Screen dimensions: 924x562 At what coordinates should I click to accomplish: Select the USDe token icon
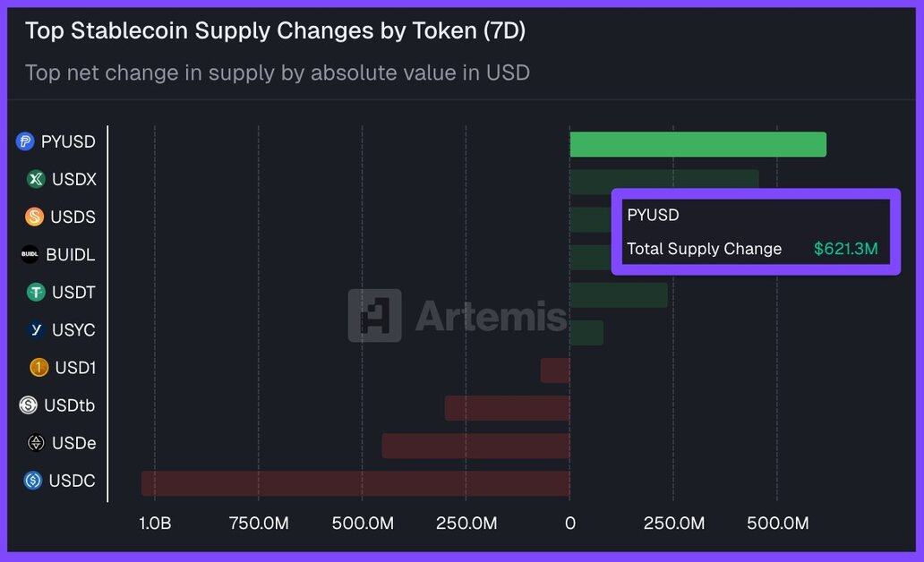click(36, 443)
